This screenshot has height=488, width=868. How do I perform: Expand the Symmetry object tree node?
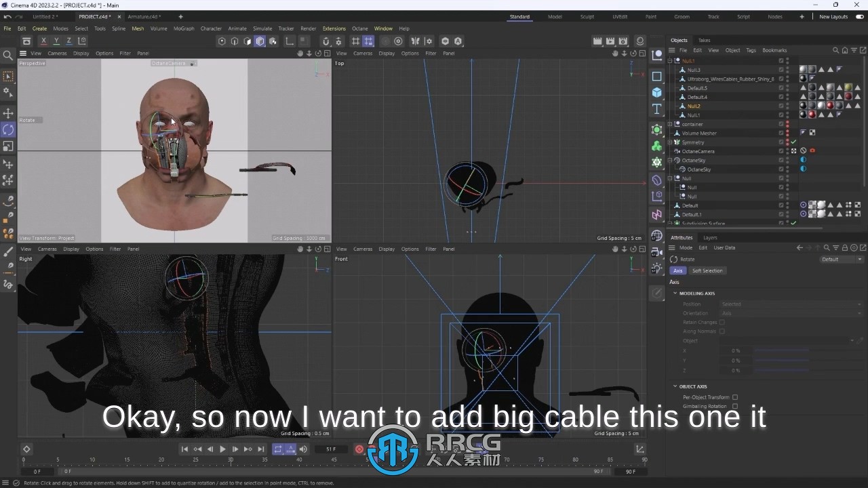670,142
